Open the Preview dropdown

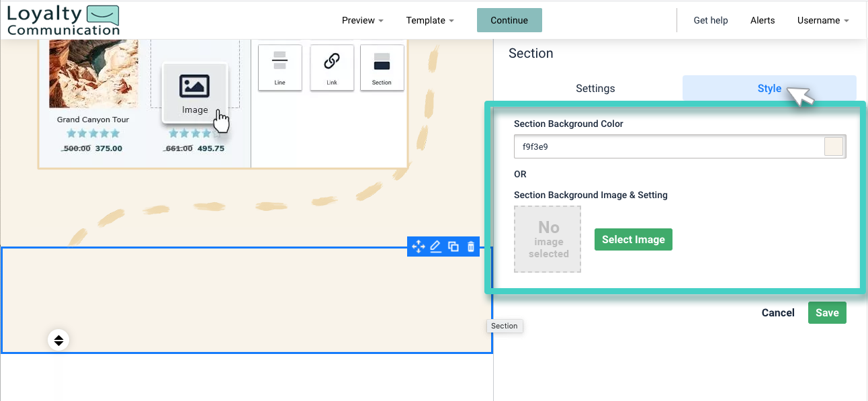click(x=361, y=20)
